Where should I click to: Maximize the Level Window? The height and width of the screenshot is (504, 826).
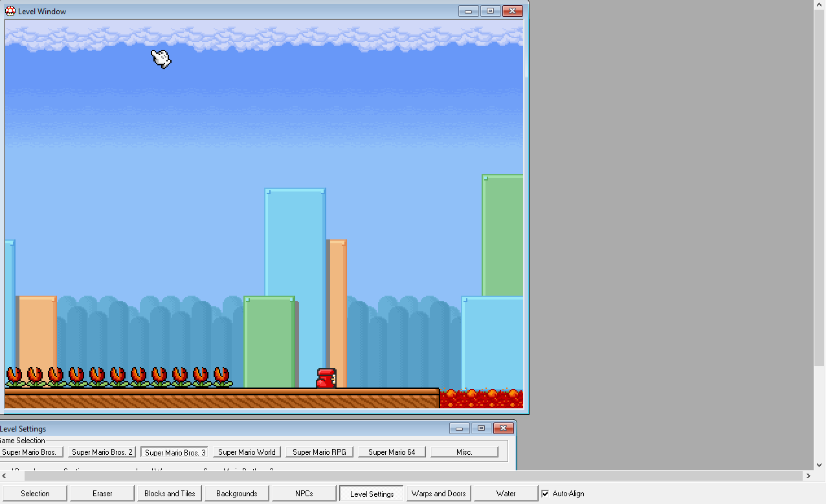[x=491, y=11]
